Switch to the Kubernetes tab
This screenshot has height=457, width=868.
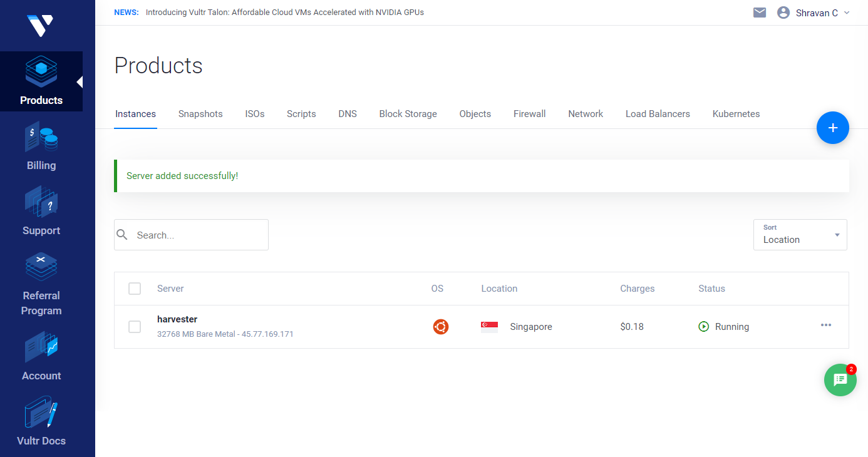tap(736, 114)
